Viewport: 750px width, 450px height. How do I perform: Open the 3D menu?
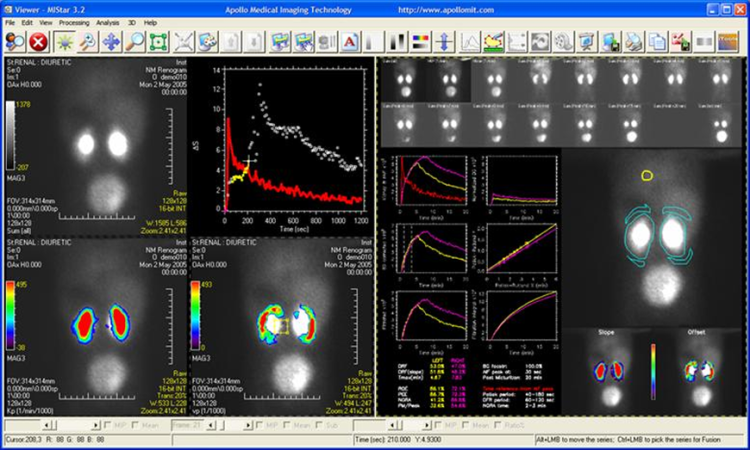(x=132, y=21)
